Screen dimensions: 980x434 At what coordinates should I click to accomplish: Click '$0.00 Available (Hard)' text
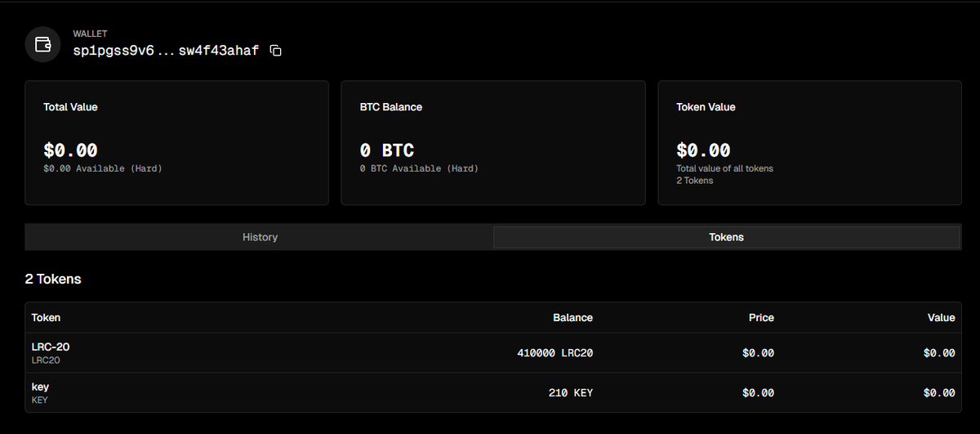pyautogui.click(x=103, y=168)
